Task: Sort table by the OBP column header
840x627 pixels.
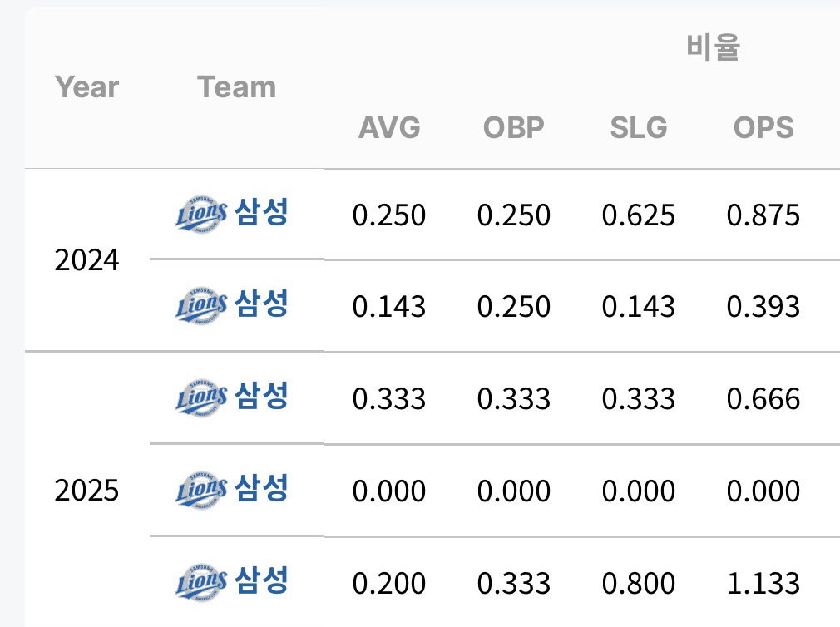Action: tap(514, 127)
